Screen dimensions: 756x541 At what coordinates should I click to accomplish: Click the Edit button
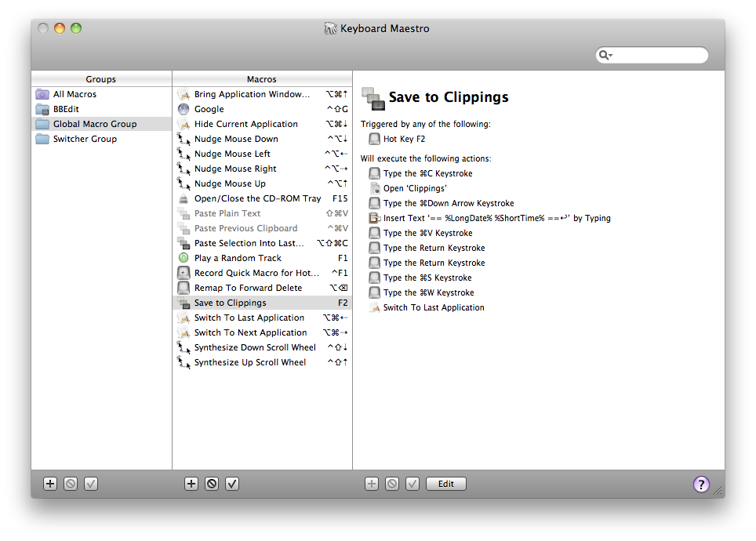[446, 484]
